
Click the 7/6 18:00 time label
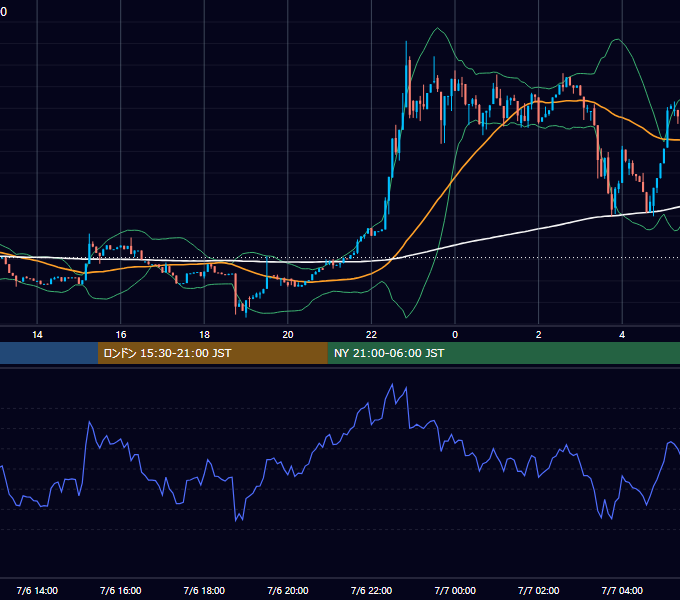204,590
